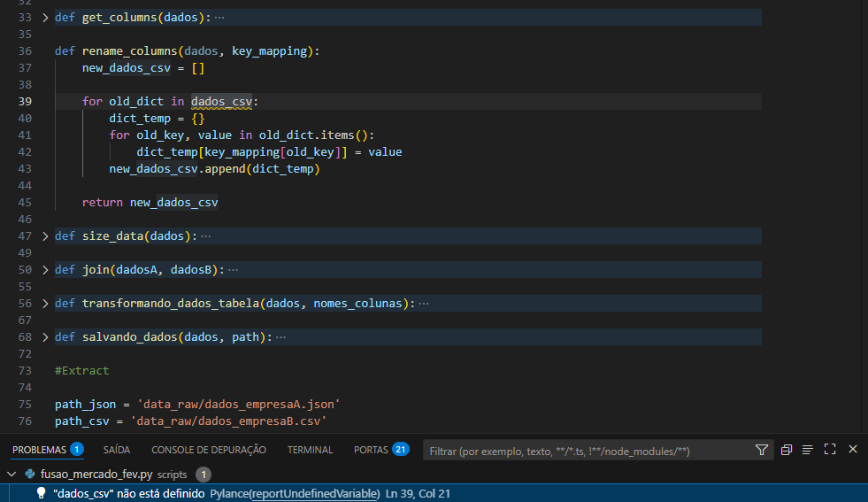Click the 'Ln 39, Col 21' problem location
Viewport: 868px width, 502px height.
pyautogui.click(x=418, y=494)
